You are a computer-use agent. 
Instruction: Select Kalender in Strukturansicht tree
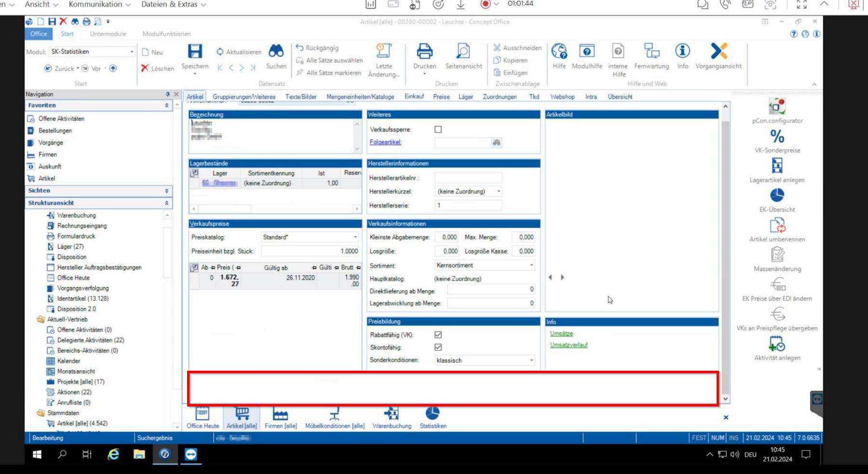tap(68, 361)
